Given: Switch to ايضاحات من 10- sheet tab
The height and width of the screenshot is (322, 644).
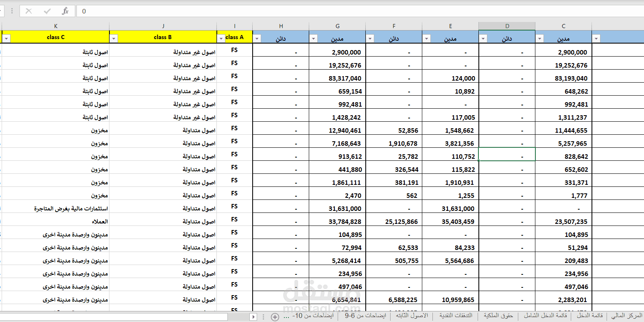Looking at the screenshot, I should pyautogui.click(x=313, y=315).
